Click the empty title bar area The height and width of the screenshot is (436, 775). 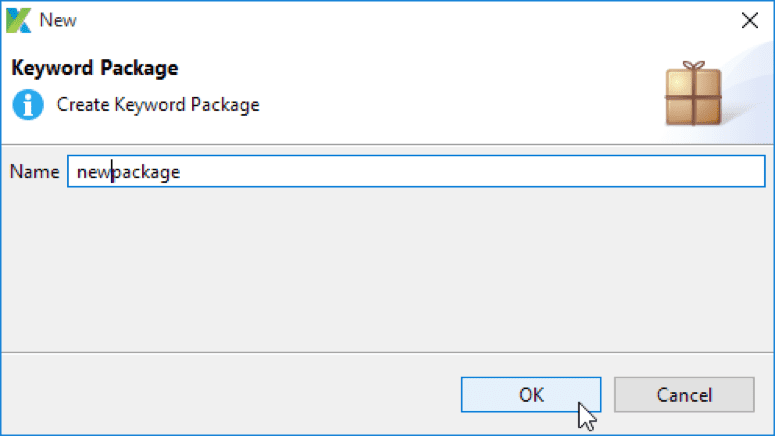click(x=400, y=19)
